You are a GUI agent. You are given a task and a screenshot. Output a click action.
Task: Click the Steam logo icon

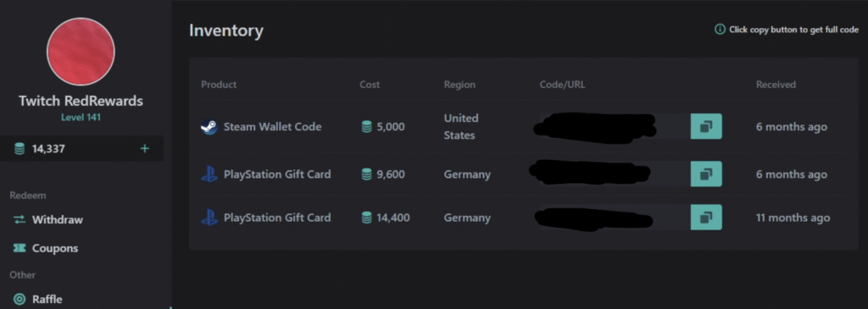[x=209, y=127]
